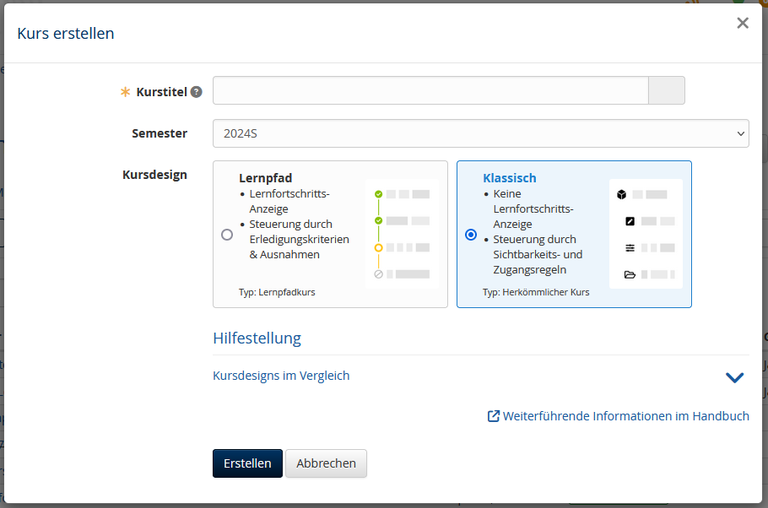Select the Lernpfad radio button
This screenshot has width=768, height=508.
coord(227,235)
